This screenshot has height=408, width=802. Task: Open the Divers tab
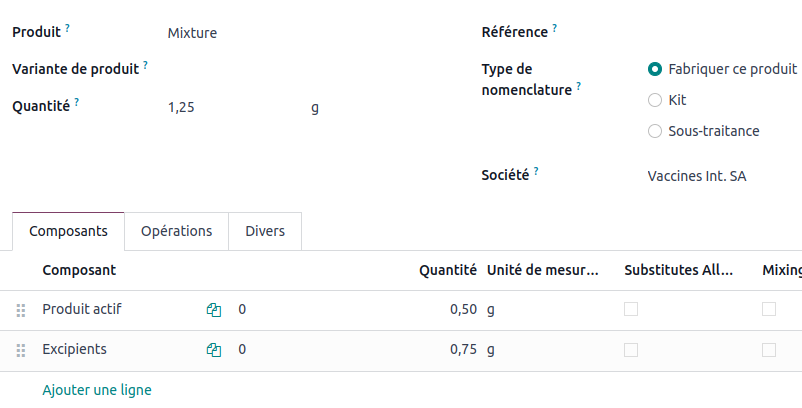point(265,231)
